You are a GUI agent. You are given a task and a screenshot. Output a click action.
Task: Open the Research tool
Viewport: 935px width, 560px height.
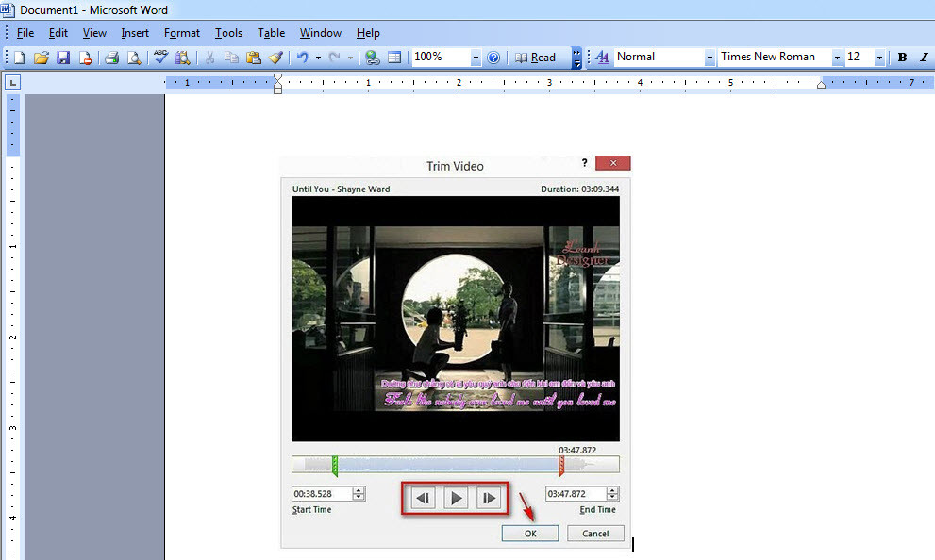182,58
